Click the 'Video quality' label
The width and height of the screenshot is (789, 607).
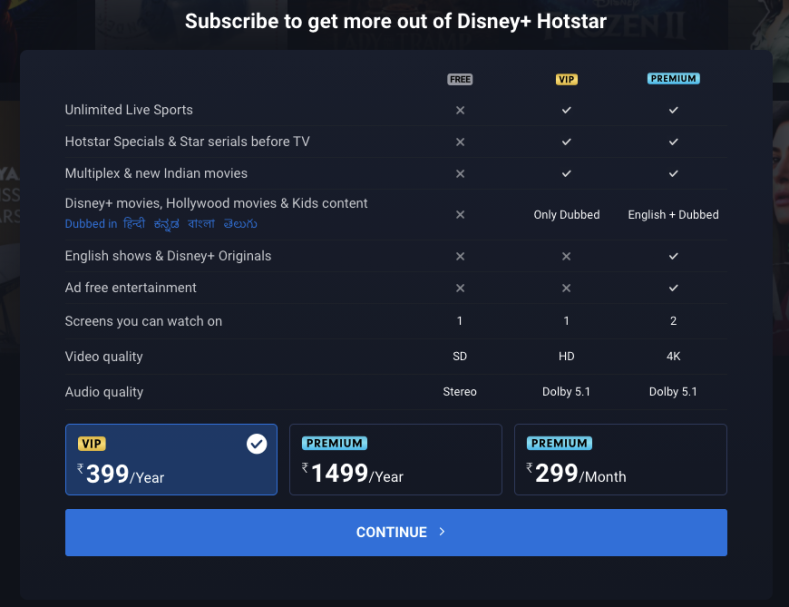(104, 356)
